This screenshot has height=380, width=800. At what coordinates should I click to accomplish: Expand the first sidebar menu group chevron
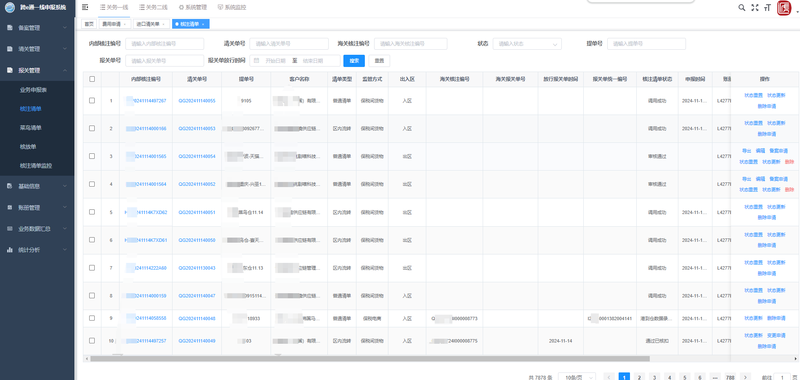(65, 28)
